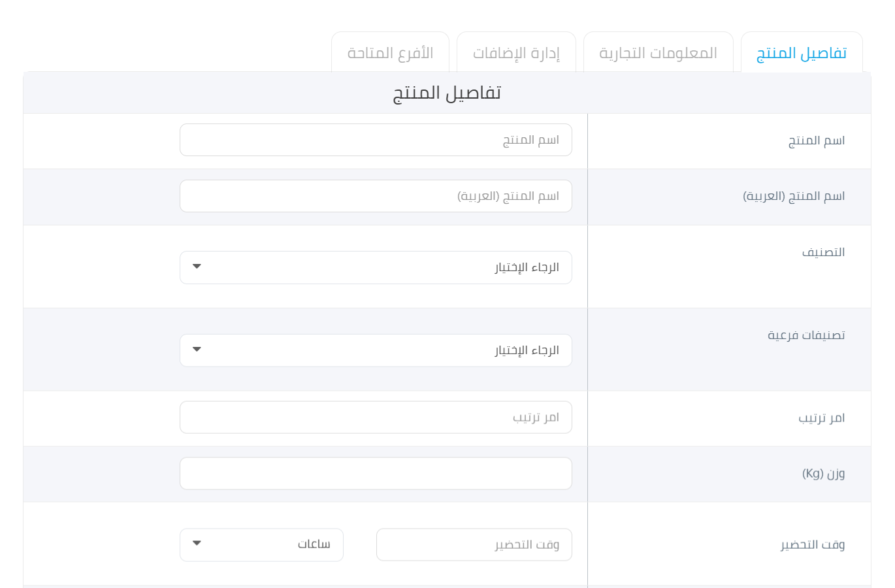Switch to الأفرع المتاحة tab

pyautogui.click(x=390, y=52)
